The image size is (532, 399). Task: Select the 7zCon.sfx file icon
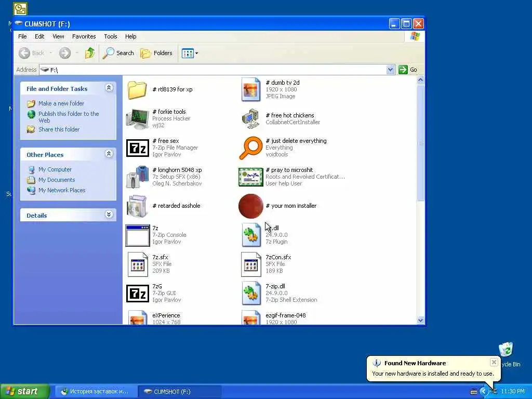coord(251,264)
